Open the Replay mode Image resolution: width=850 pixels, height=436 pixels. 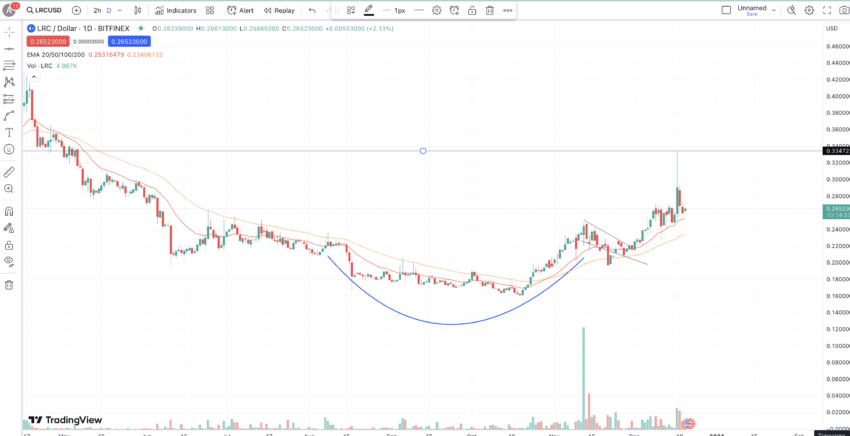pyautogui.click(x=279, y=10)
